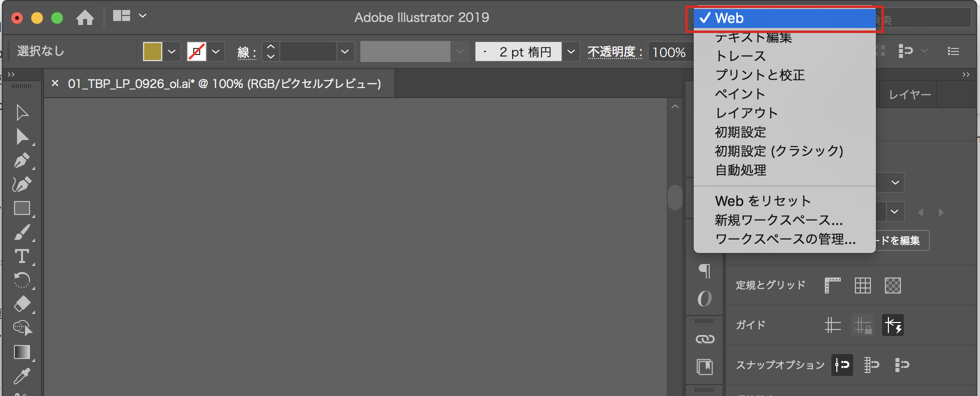Go to the next artboard arrow
Viewport: 980px width, 396px height.
pos(941,212)
